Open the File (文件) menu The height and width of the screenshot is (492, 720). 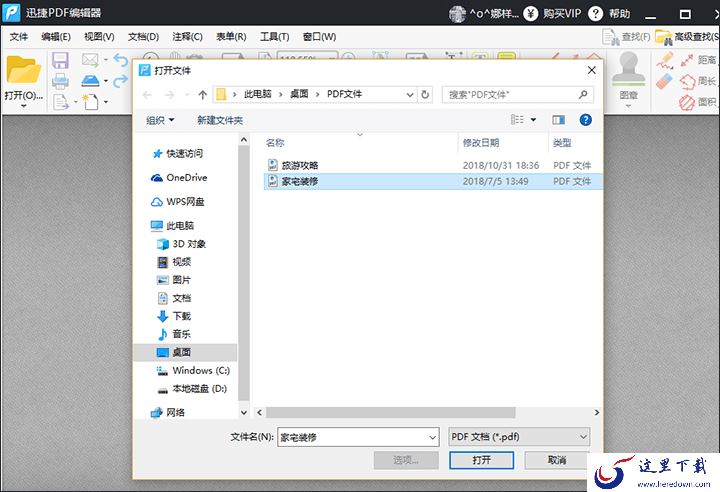point(19,37)
